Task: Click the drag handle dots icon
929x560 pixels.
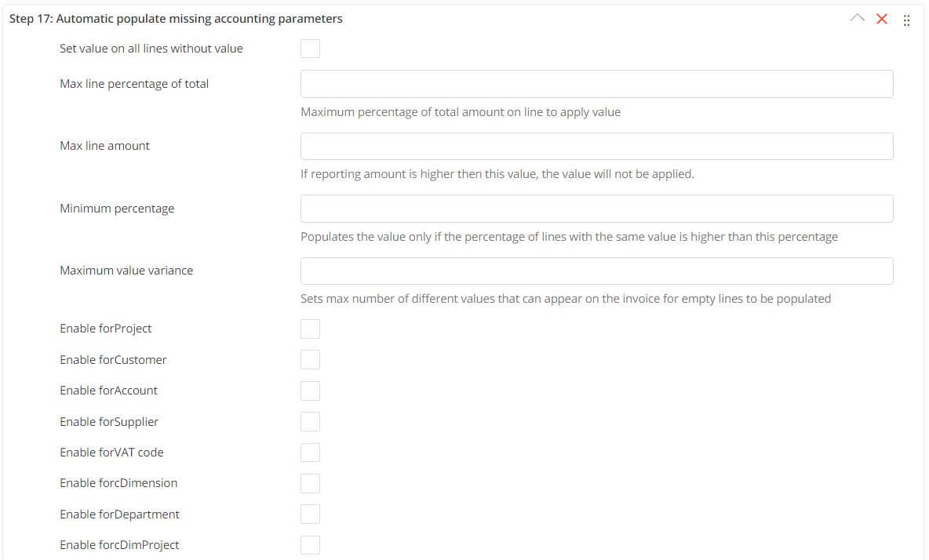Action: point(906,20)
